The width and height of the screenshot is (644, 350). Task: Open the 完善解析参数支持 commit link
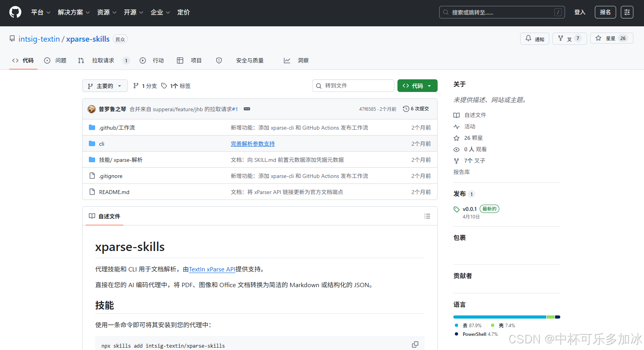(x=253, y=144)
